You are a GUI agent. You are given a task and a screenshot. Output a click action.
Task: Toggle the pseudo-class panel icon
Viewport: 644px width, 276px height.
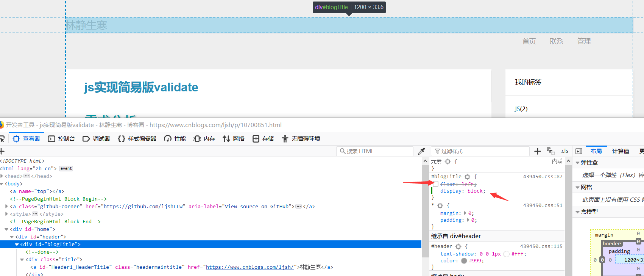pyautogui.click(x=550, y=151)
